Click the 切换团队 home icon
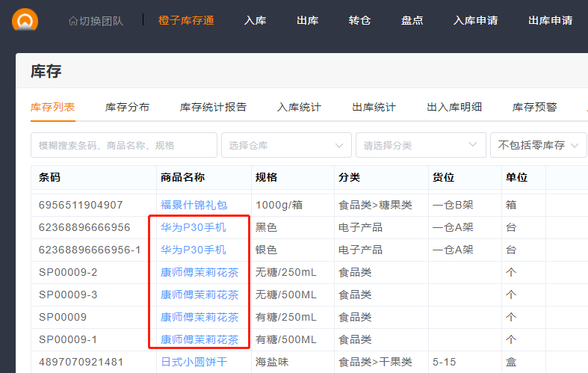The width and height of the screenshot is (588, 373). click(x=72, y=21)
